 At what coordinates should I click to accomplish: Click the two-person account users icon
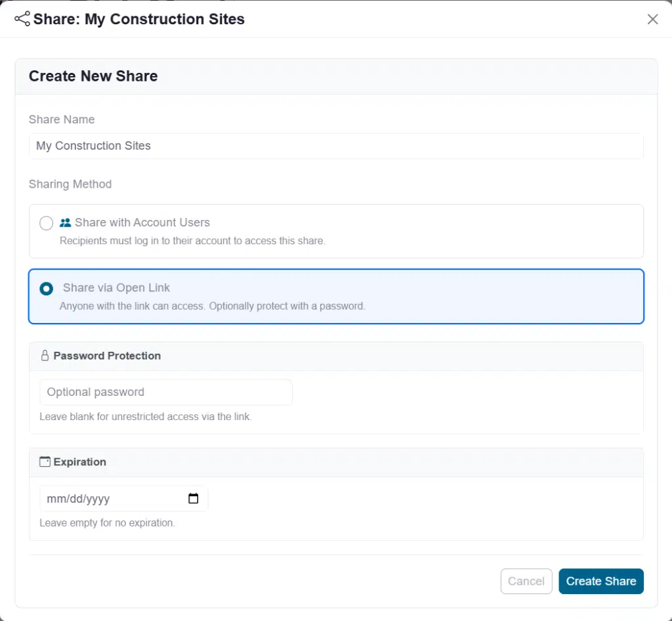tap(66, 223)
